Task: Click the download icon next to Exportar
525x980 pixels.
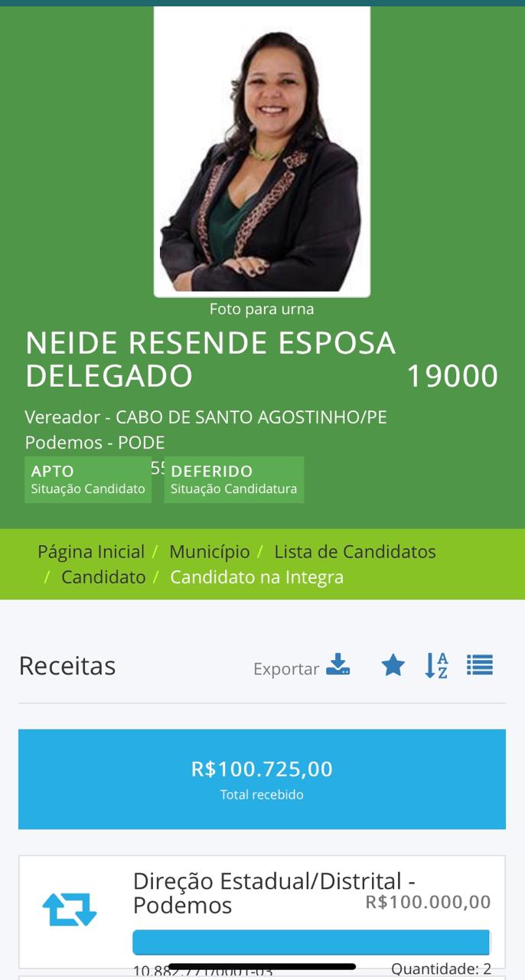Action: [x=337, y=665]
